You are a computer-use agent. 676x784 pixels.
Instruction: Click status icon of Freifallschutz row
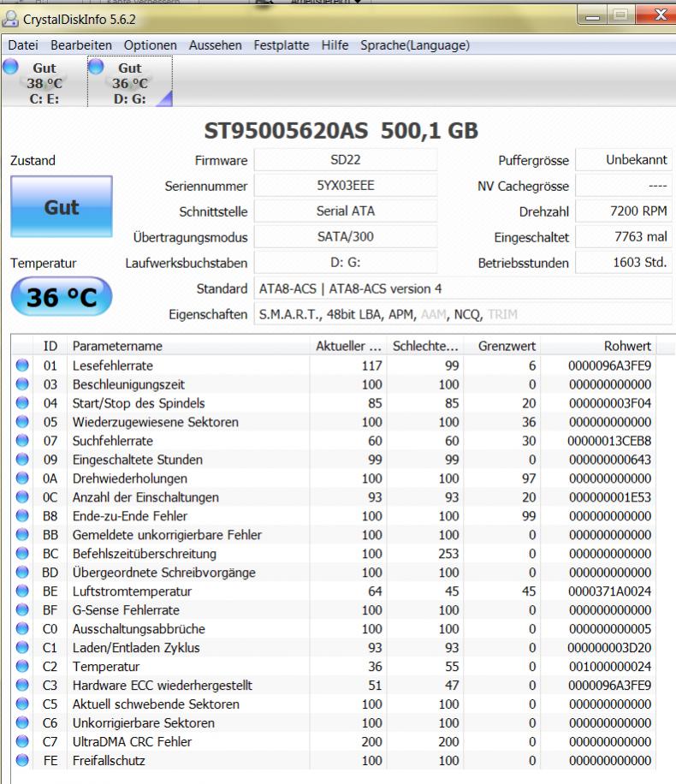coord(22,760)
